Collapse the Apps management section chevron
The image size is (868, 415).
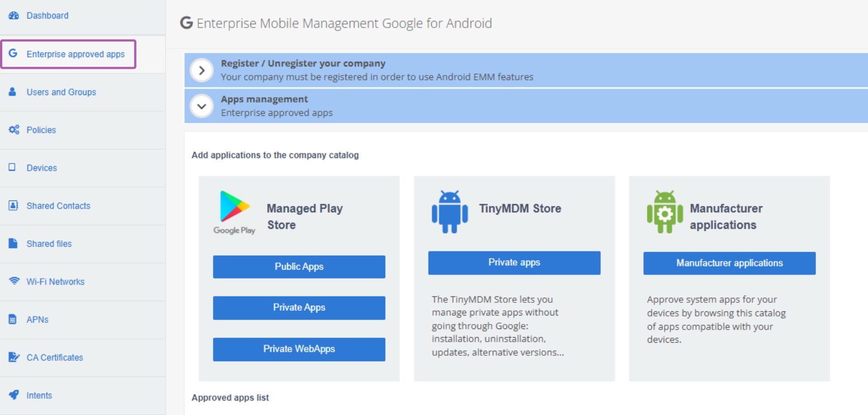202,106
